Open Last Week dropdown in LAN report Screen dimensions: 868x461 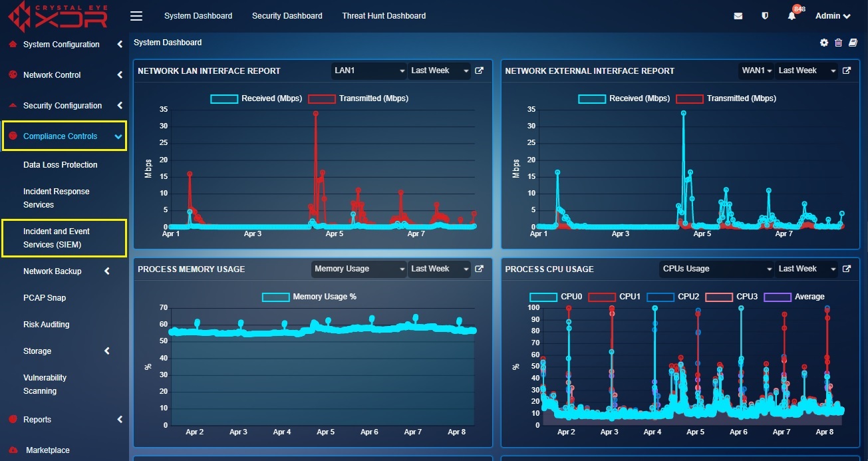[439, 71]
